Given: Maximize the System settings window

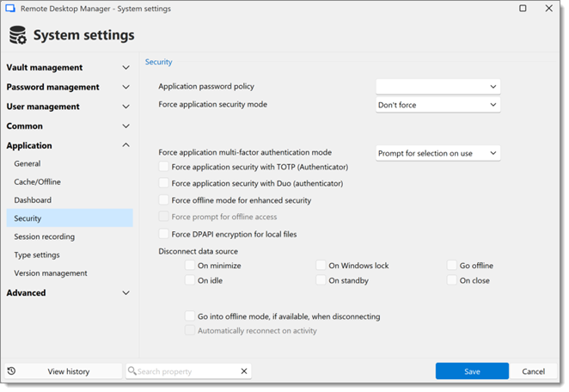Looking at the screenshot, I should pos(523,8).
